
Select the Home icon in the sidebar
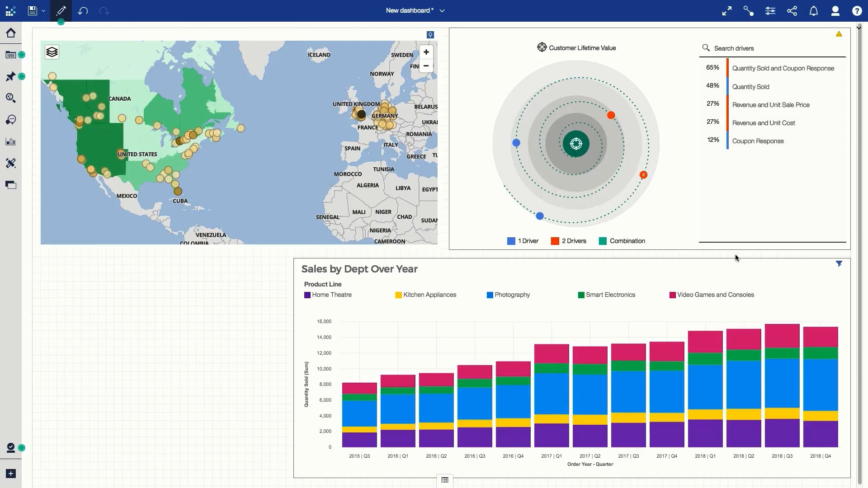pos(11,33)
